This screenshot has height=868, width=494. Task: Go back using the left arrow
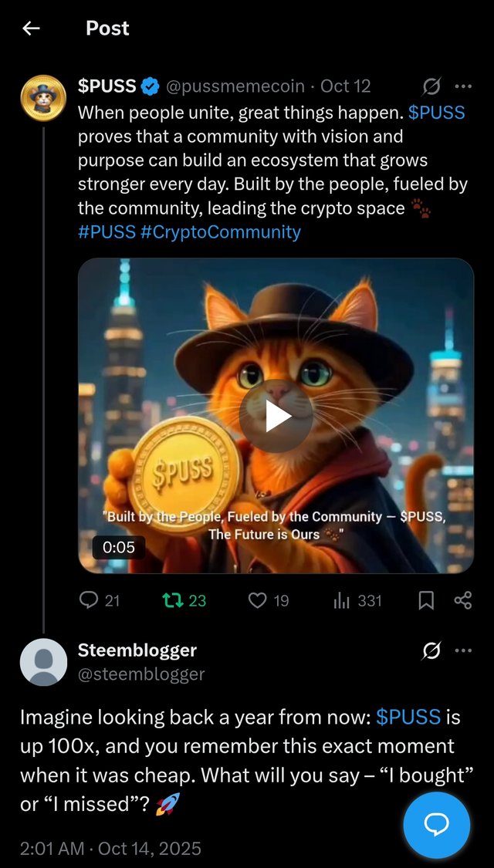[x=30, y=29]
